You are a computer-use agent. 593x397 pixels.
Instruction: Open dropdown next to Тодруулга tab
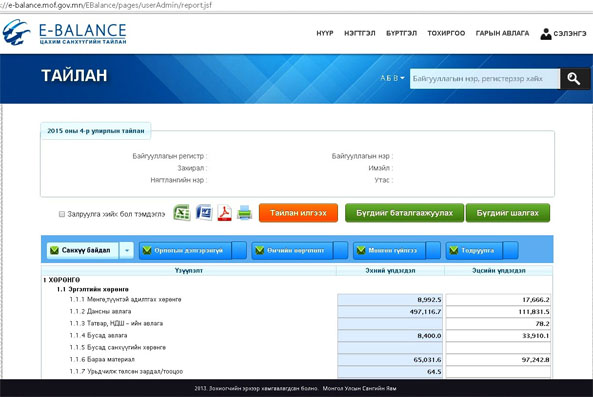pyautogui.click(x=511, y=250)
